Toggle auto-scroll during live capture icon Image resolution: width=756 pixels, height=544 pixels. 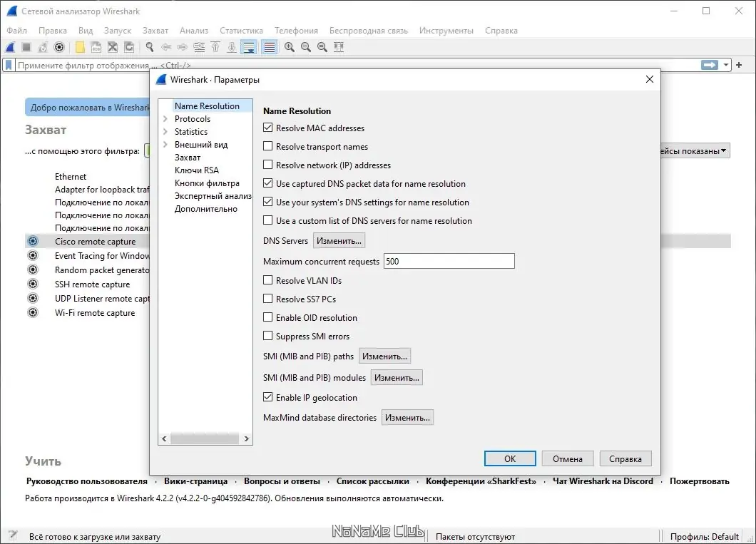pos(249,47)
